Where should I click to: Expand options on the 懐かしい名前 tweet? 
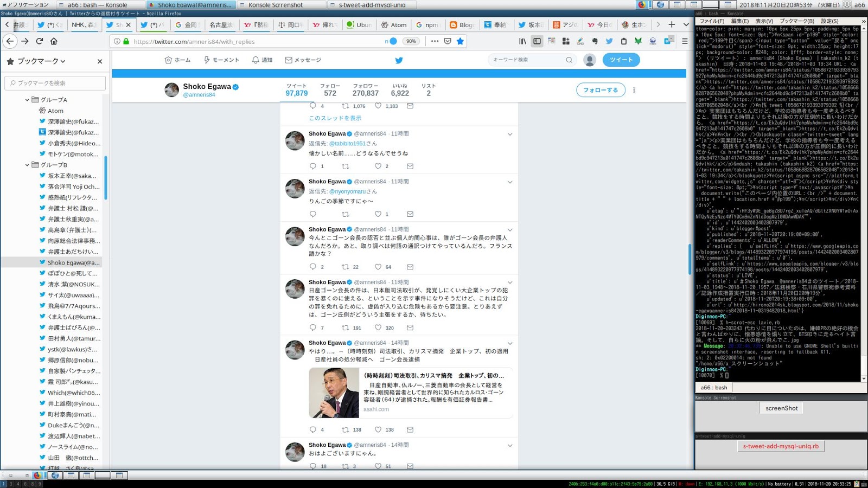point(510,134)
